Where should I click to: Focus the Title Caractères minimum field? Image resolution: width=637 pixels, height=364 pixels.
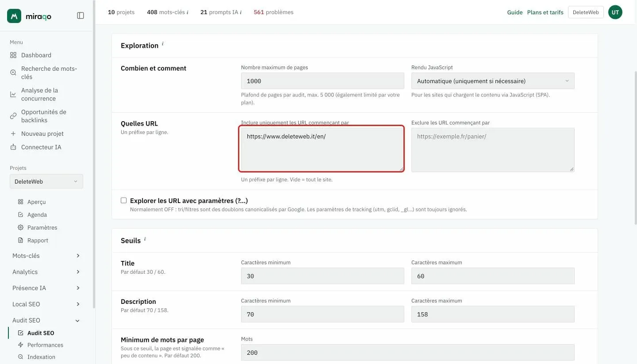point(322,276)
